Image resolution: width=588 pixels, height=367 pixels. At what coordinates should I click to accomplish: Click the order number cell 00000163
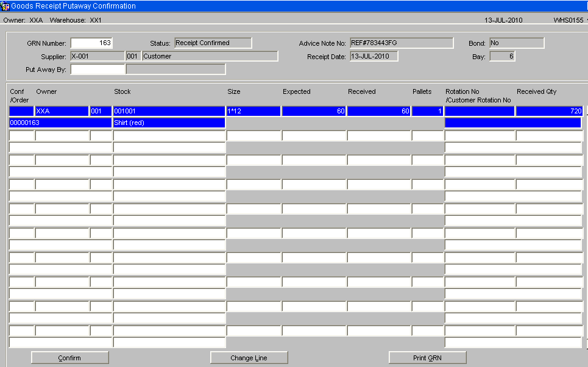pos(60,123)
